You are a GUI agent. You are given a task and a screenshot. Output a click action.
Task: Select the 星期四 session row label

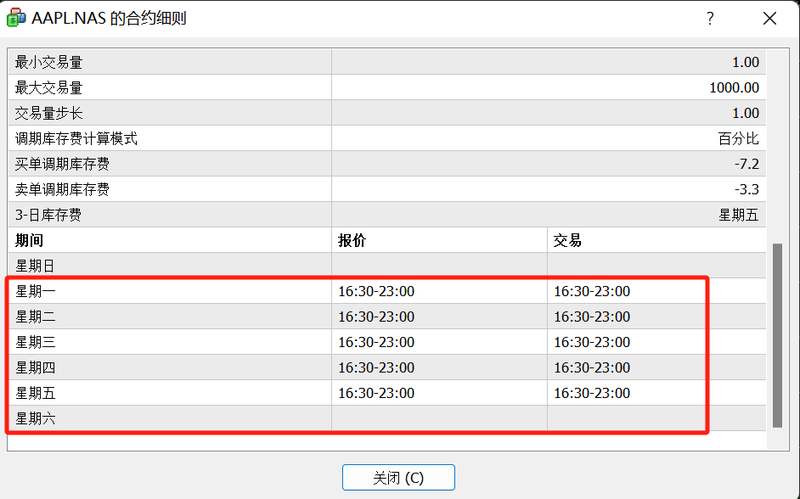coord(35,367)
